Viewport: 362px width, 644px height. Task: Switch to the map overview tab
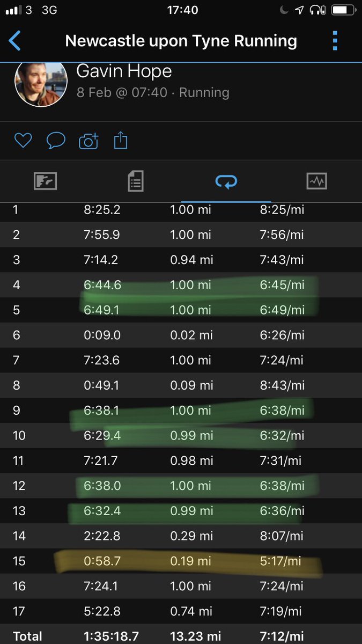coord(45,181)
